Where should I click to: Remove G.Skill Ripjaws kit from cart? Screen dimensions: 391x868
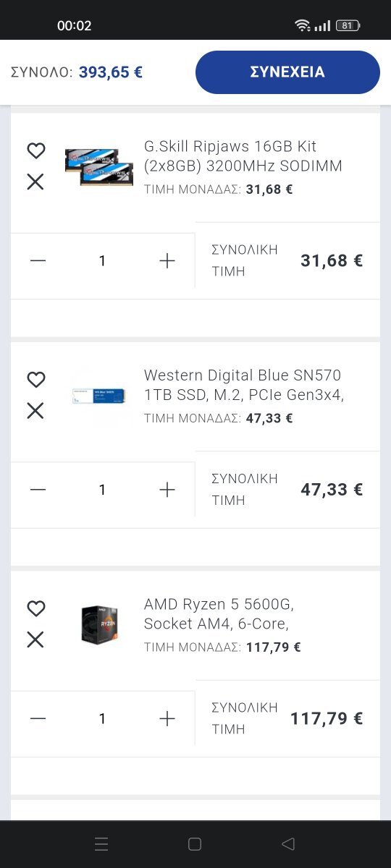(x=35, y=182)
